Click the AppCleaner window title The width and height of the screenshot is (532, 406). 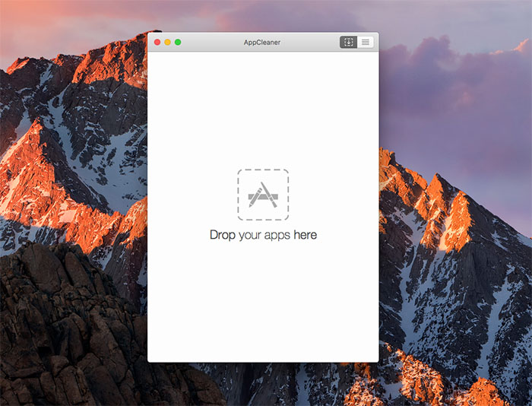[x=262, y=43]
